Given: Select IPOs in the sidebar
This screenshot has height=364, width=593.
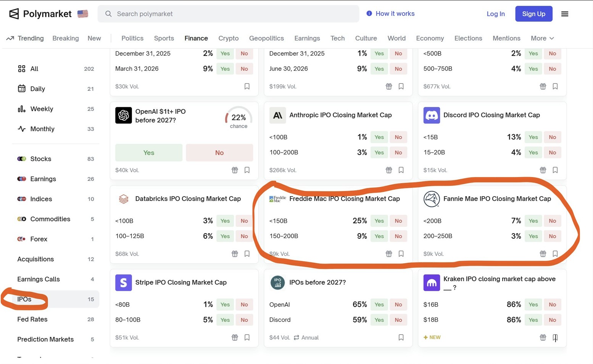Looking at the screenshot, I should [x=56, y=299].
